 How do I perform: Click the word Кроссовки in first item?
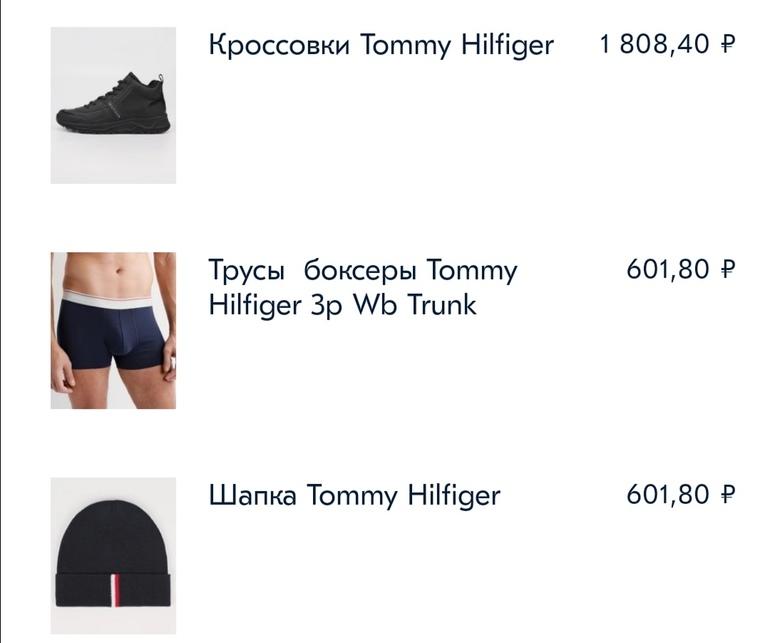click(279, 46)
